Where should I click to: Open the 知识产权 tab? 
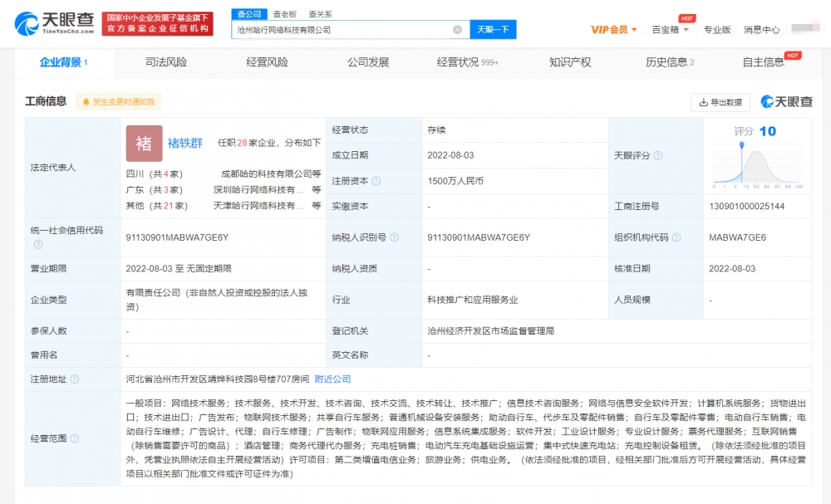pyautogui.click(x=570, y=62)
